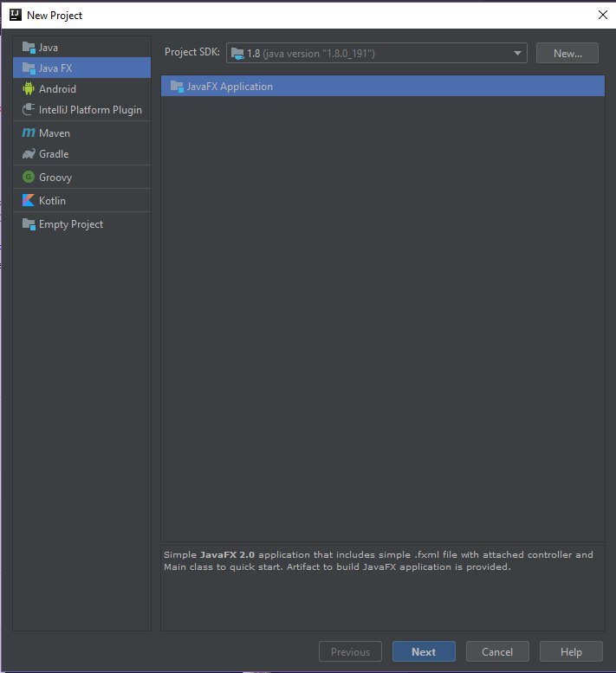Click the template description text area
Viewport: 616px width, 673px height.
pyautogui.click(x=382, y=587)
